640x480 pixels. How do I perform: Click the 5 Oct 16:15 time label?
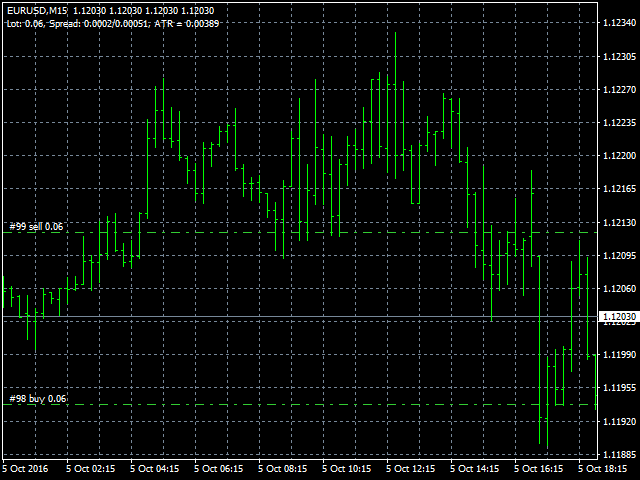coord(538,468)
